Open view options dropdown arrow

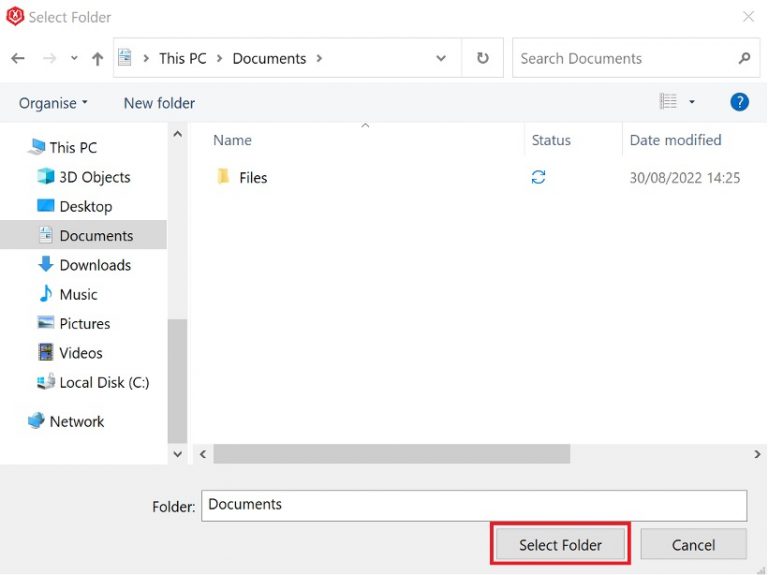tap(692, 102)
